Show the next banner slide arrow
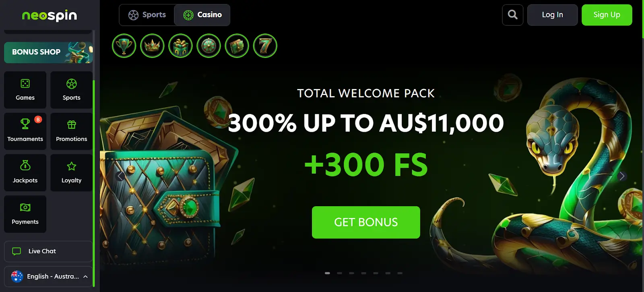The width and height of the screenshot is (644, 292). click(x=622, y=176)
